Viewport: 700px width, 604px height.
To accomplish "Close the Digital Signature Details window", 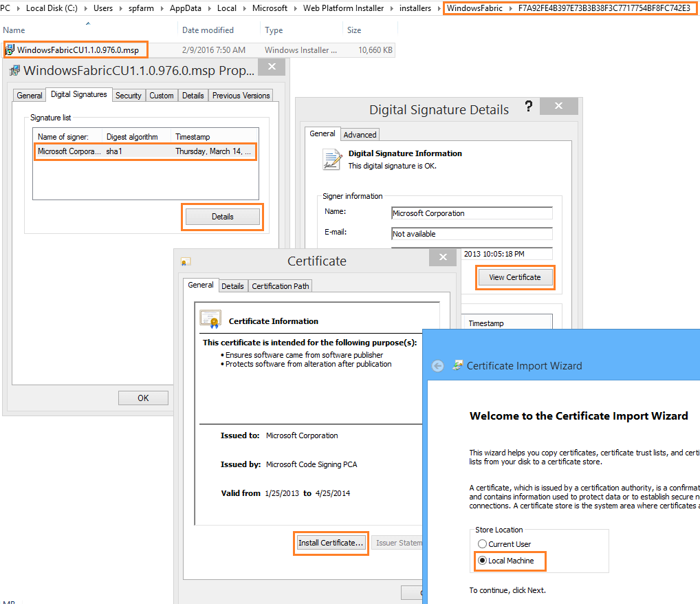I will click(558, 106).
